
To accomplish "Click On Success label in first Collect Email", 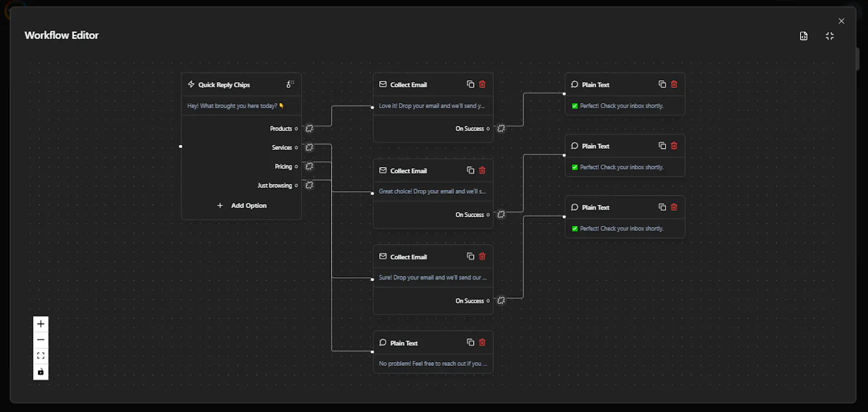I will [469, 129].
